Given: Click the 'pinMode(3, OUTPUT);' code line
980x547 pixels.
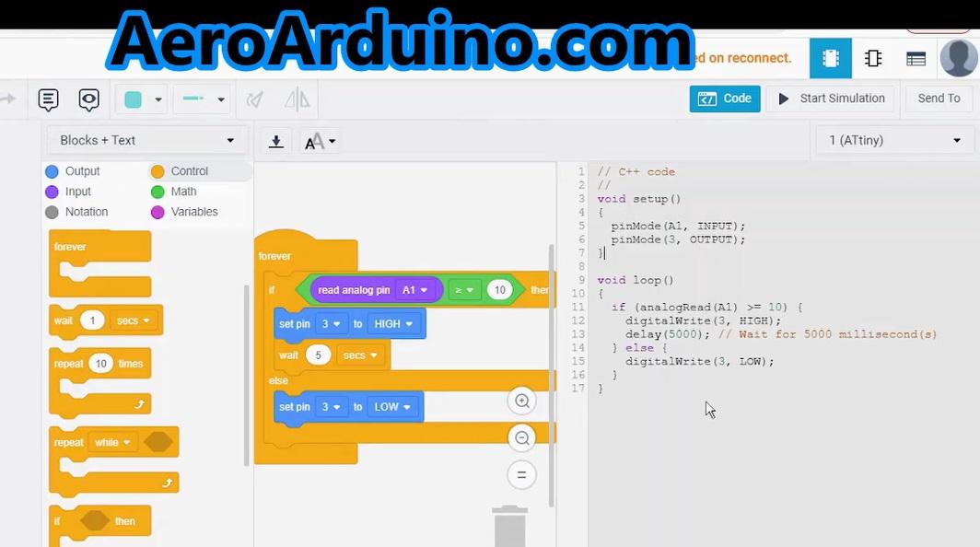Looking at the screenshot, I should [x=678, y=239].
